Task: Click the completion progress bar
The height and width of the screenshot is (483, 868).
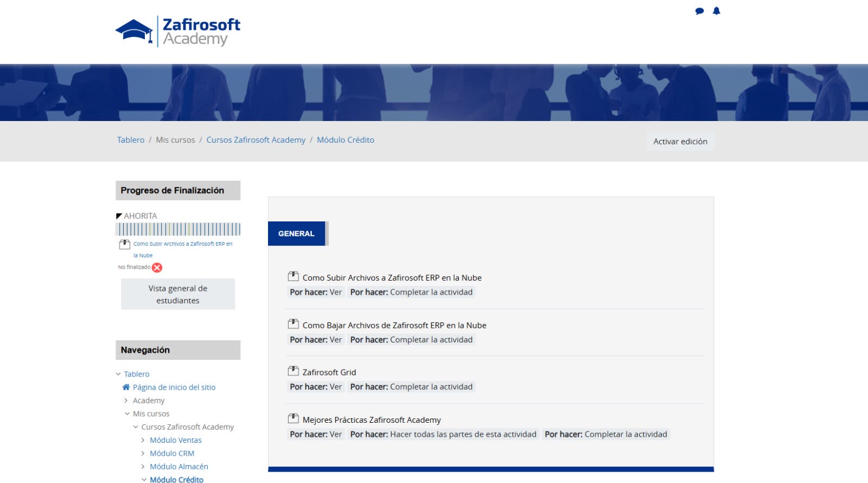Action: pos(178,229)
